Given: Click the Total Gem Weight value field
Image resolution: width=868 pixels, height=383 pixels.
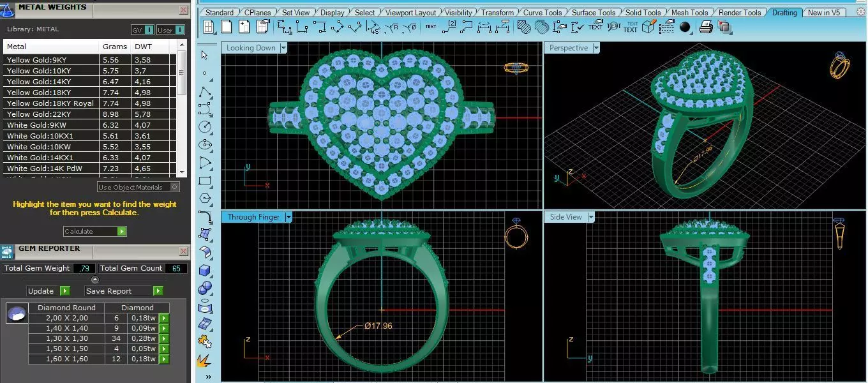Looking at the screenshot, I should click(84, 268).
